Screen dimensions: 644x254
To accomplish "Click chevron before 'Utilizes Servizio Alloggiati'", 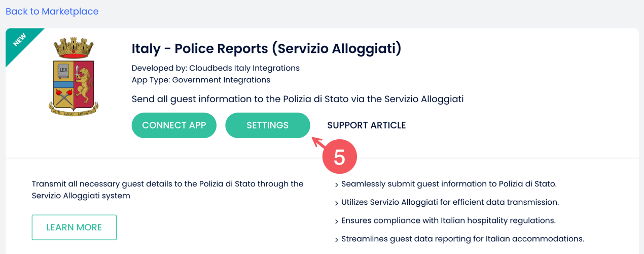I will [337, 203].
